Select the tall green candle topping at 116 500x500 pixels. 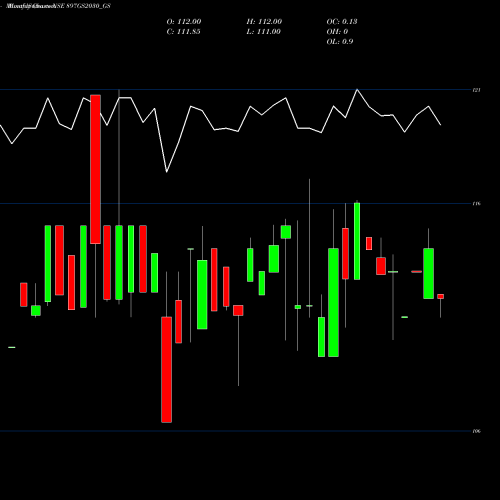coord(357,241)
